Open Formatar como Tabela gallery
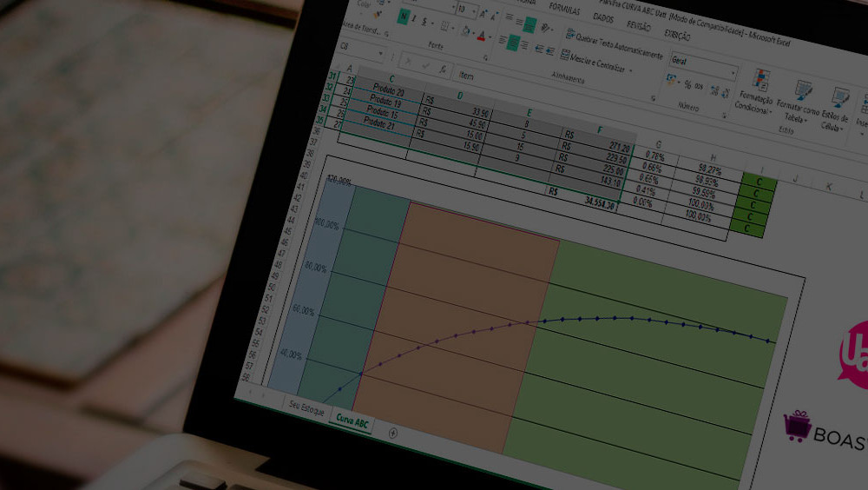 pos(798,102)
